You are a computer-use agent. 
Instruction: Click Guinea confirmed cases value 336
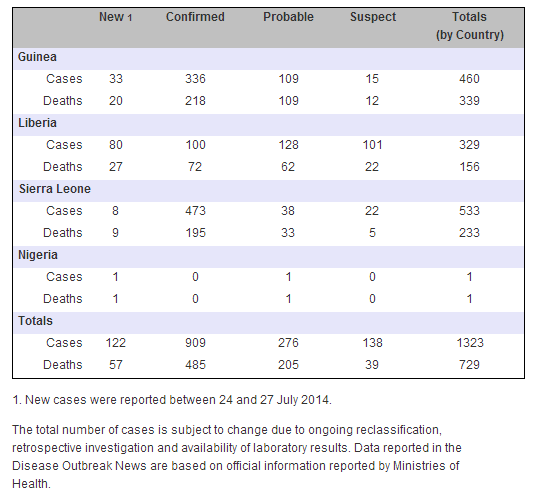coord(195,79)
